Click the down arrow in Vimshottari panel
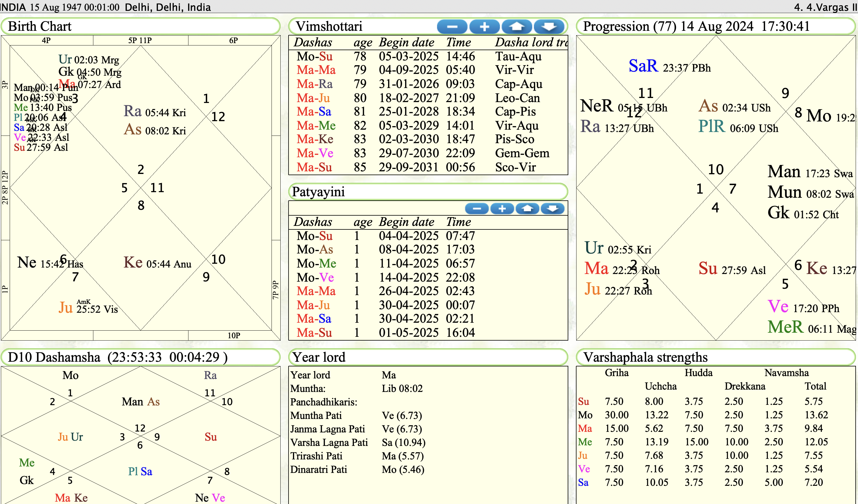The width and height of the screenshot is (858, 504). (x=549, y=26)
